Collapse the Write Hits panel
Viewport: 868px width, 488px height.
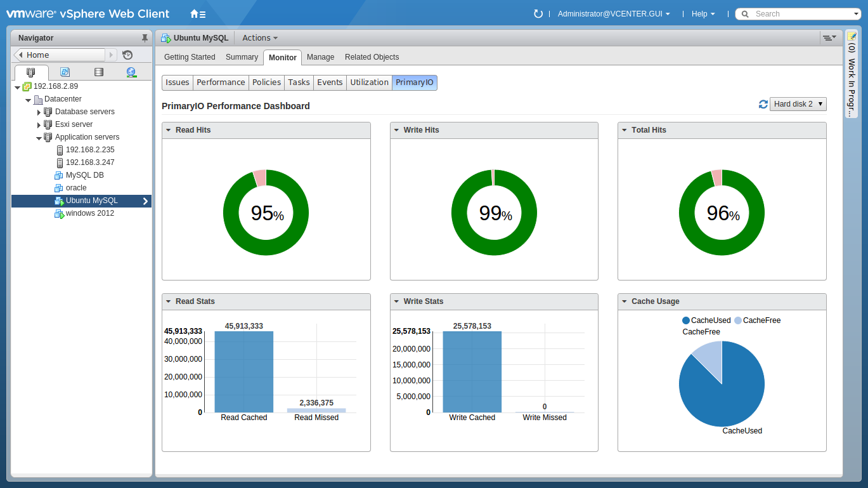(396, 130)
